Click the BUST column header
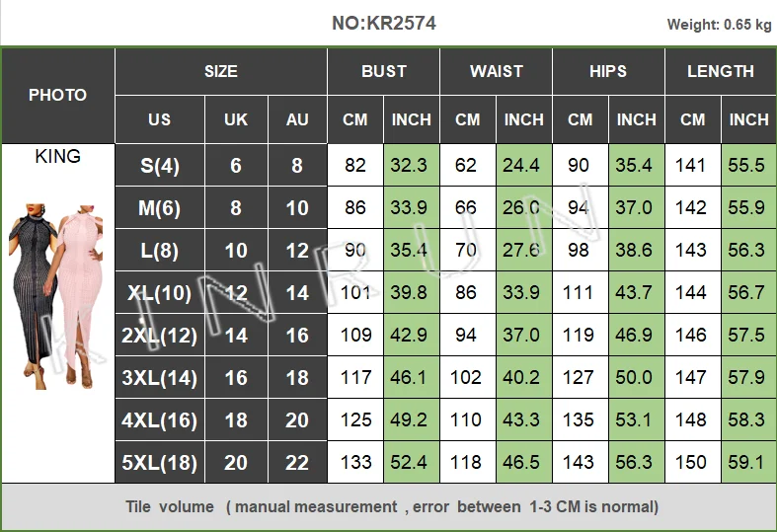 click(x=383, y=71)
